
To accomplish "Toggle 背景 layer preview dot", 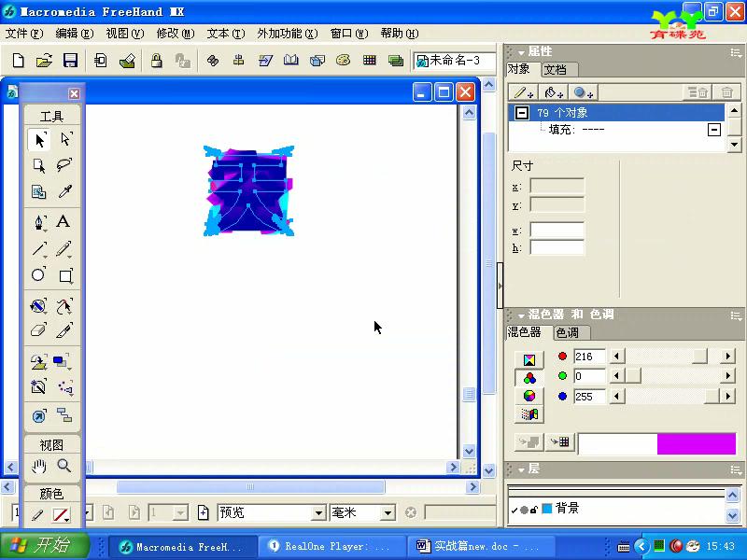I will [524, 510].
